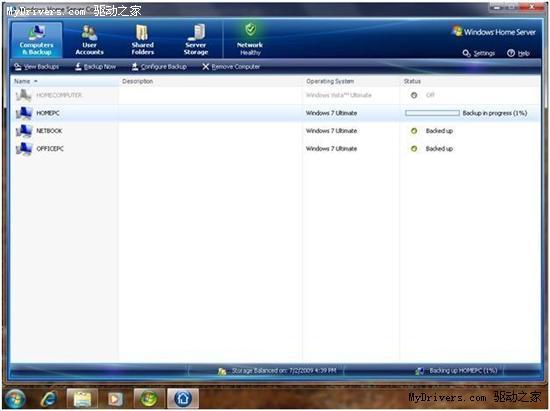Click the Backup in progress (1%) text
This screenshot has width=550, height=411.
(x=495, y=113)
